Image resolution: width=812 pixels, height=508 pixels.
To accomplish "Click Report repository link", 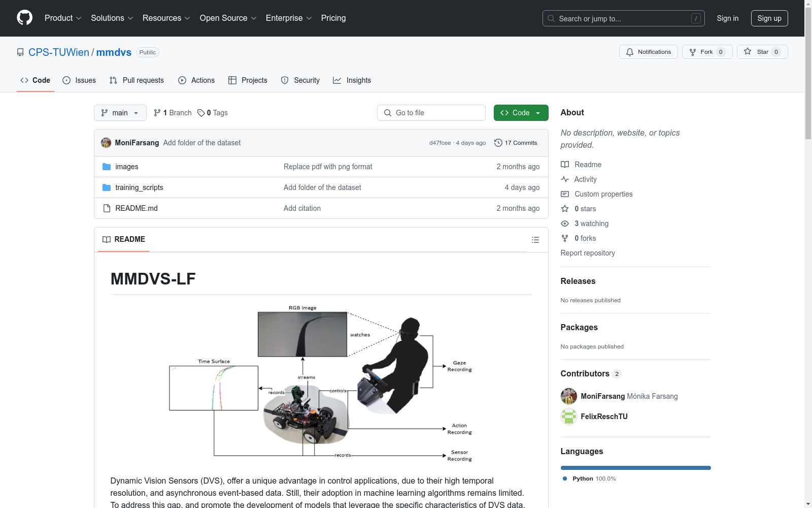I will [588, 253].
